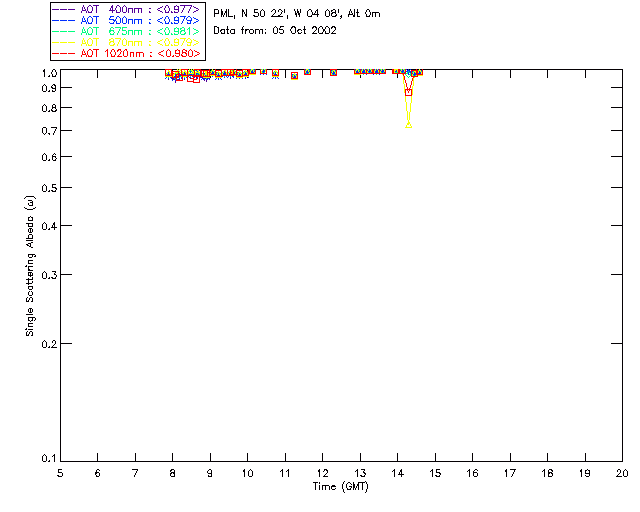Click the purple dashed line sample in legend

63,9
